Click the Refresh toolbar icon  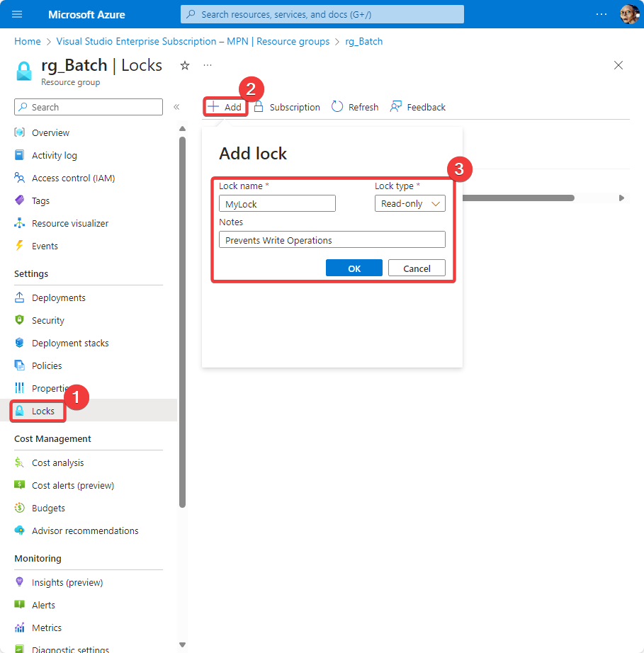click(x=337, y=107)
